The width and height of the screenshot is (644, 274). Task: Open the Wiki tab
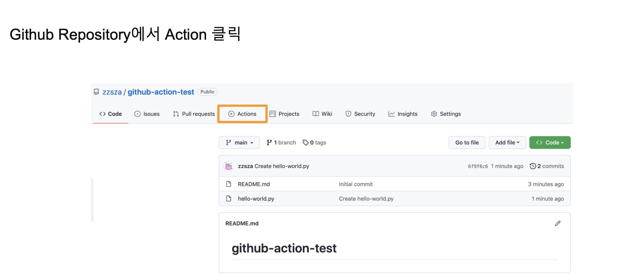coord(322,114)
